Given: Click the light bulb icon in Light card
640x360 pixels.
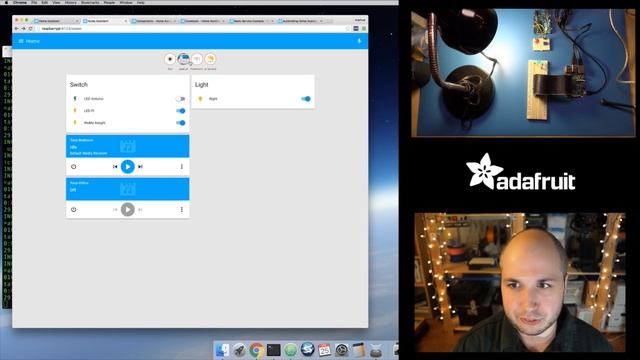Looking at the screenshot, I should point(200,99).
